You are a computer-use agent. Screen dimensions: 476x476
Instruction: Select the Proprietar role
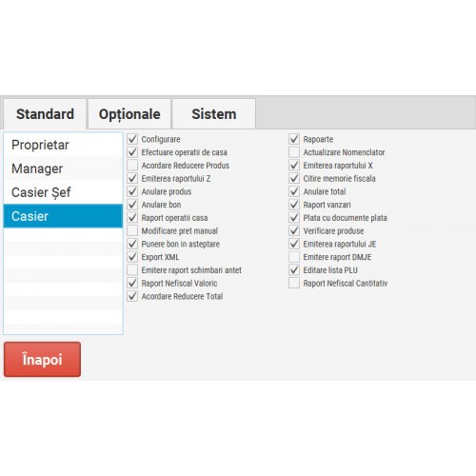click(x=63, y=145)
